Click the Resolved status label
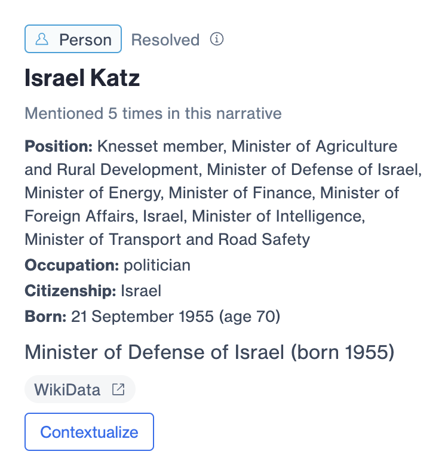Viewport: 448px width, 476px height. [165, 40]
